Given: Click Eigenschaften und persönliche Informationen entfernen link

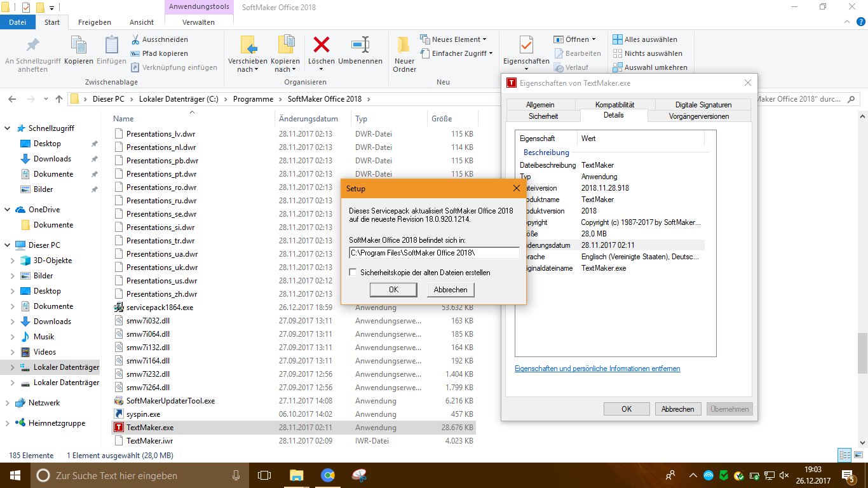Looking at the screenshot, I should point(597,369).
